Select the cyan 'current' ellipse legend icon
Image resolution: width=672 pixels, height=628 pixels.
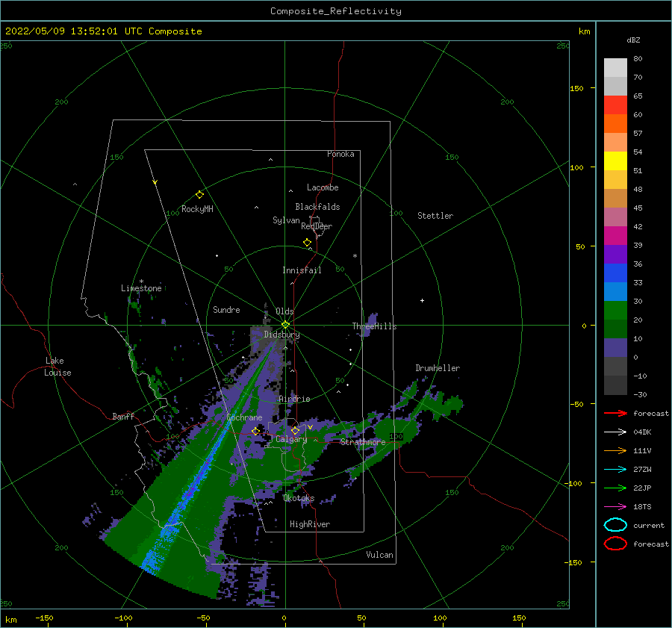(x=615, y=525)
